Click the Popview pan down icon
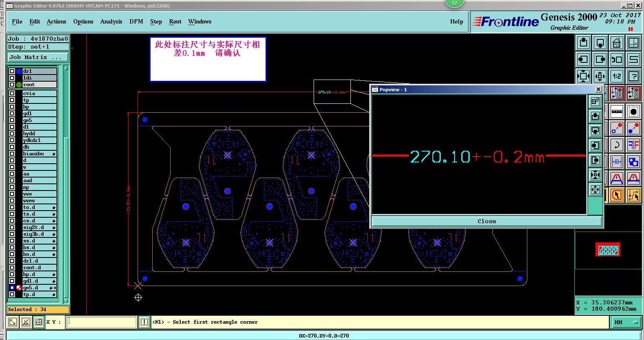Image resolution: width=644 pixels, height=340 pixels. pyautogui.click(x=595, y=131)
